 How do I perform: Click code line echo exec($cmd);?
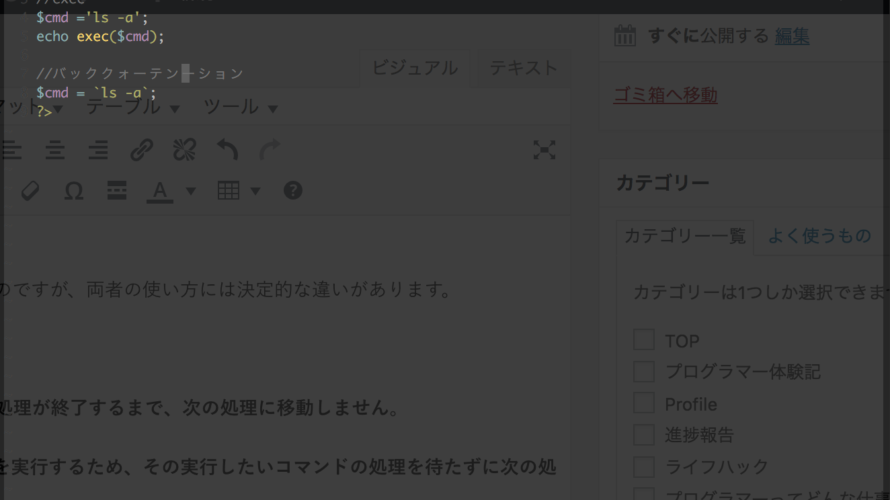pos(100,36)
